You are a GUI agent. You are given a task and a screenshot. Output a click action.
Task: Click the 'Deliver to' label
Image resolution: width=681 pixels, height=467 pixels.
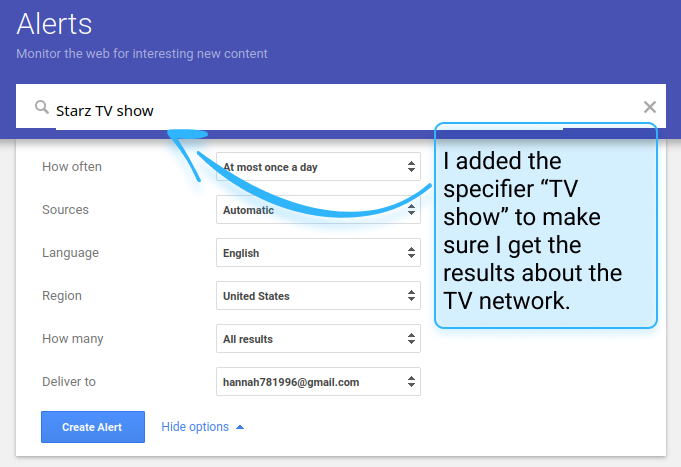69,382
